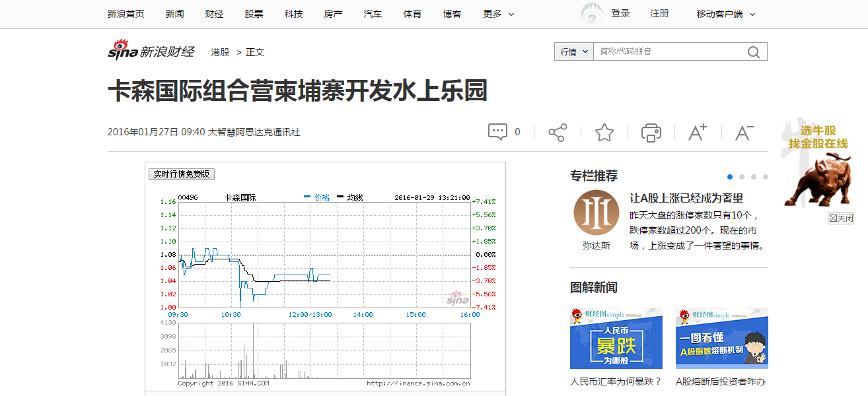Open 股票 in top navigation

(254, 14)
